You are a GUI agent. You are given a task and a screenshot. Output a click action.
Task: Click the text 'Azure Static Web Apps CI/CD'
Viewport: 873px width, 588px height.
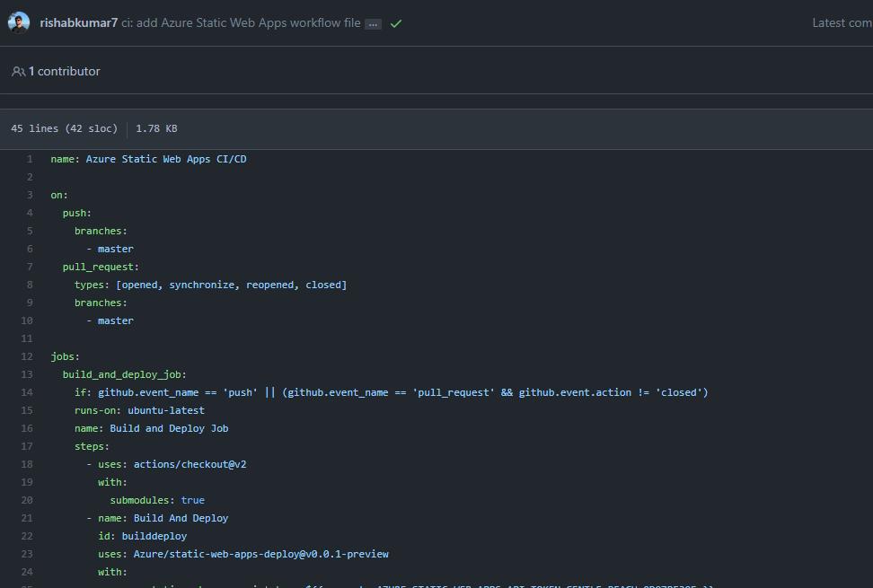[x=166, y=159]
